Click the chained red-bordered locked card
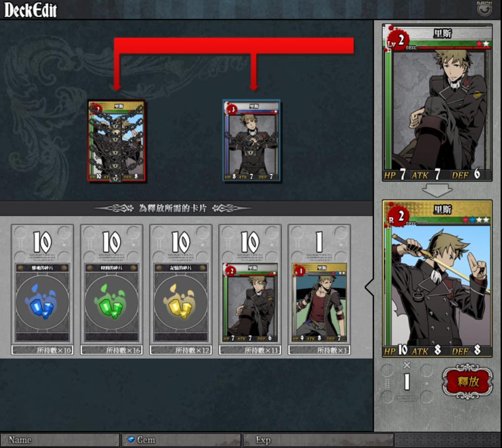 (116, 141)
